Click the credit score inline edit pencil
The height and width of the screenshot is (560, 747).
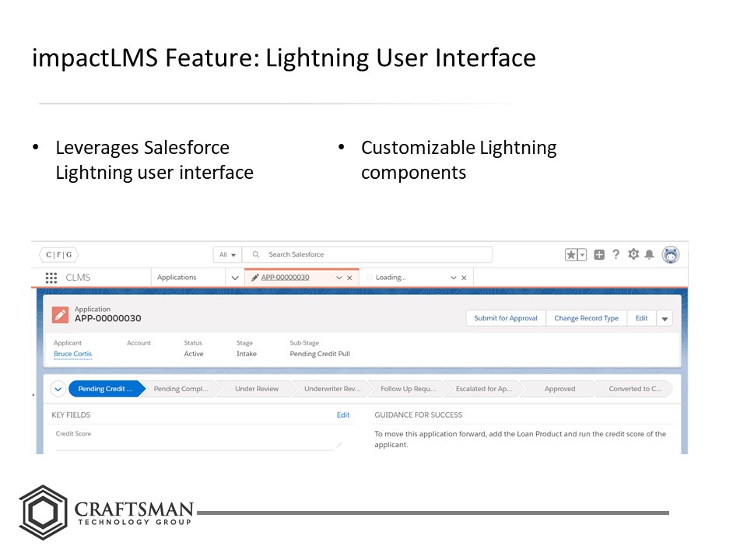click(x=339, y=445)
